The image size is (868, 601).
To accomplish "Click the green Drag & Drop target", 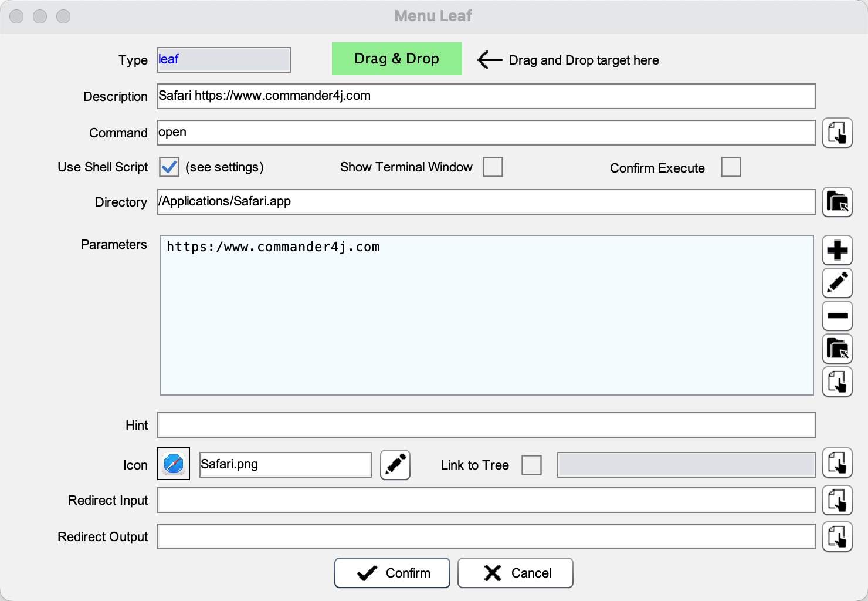I will coord(396,59).
